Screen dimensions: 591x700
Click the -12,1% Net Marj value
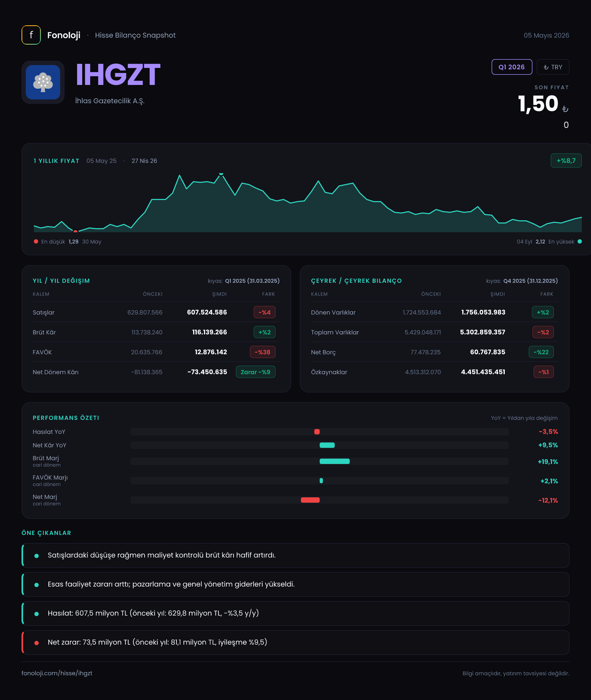tap(548, 500)
